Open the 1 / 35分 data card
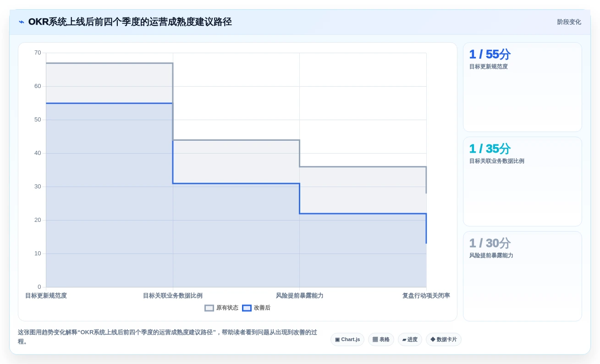 523,182
